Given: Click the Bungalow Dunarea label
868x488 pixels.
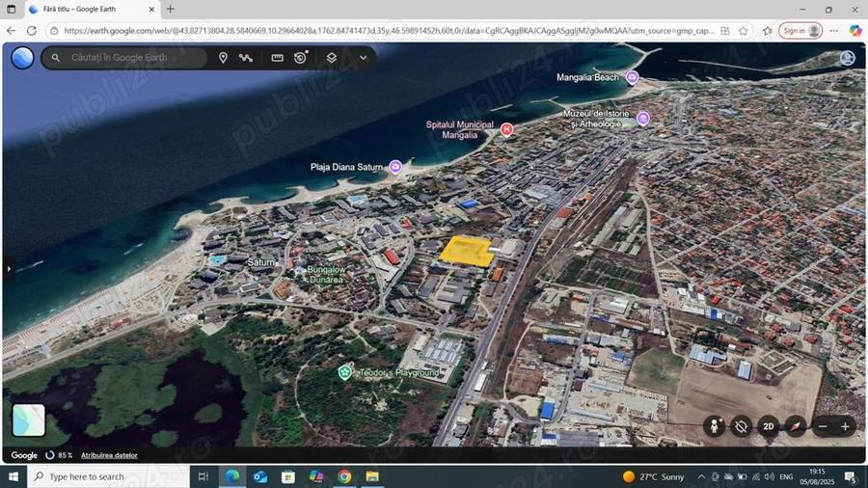Looking at the screenshot, I should pos(326,275).
